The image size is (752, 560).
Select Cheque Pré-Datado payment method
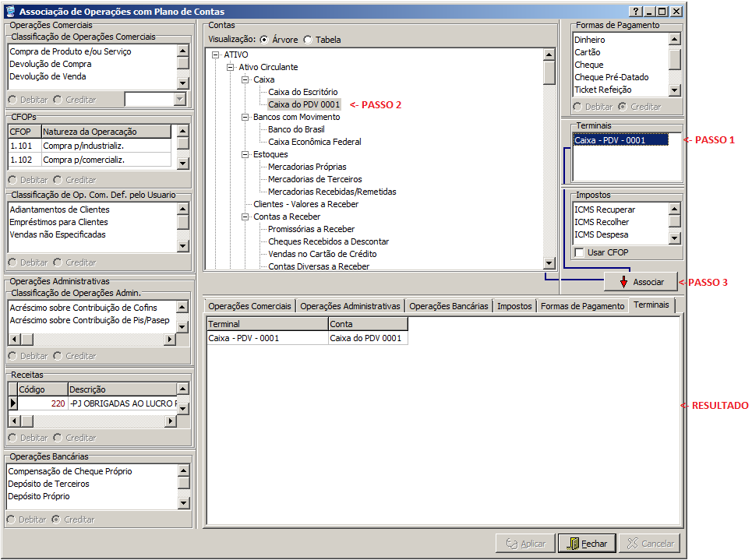[x=611, y=77]
